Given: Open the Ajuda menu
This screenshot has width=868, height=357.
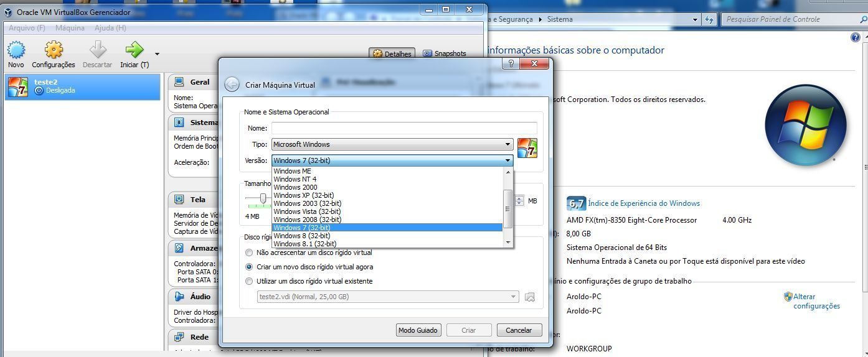Looking at the screenshot, I should point(110,28).
